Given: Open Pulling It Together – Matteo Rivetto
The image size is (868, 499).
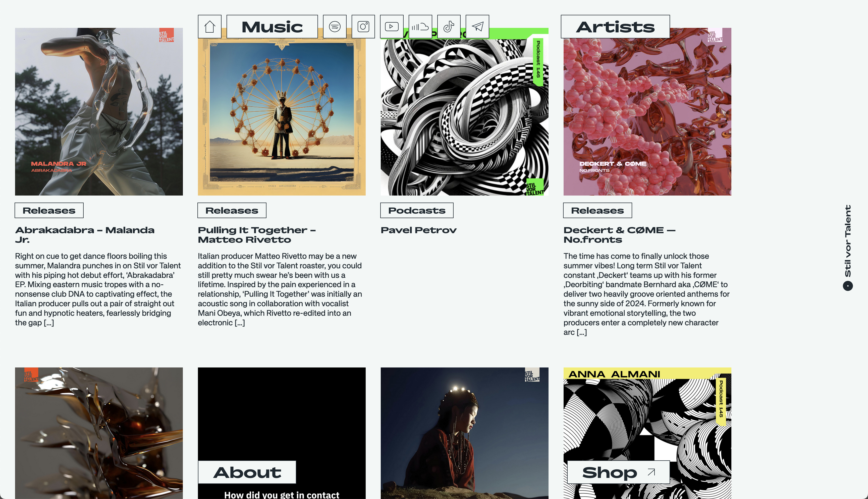Looking at the screenshot, I should 257,235.
